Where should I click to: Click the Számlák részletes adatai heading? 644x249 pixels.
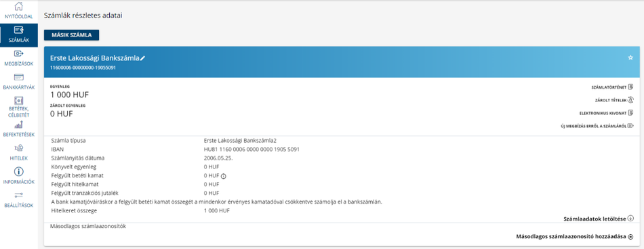tap(83, 16)
